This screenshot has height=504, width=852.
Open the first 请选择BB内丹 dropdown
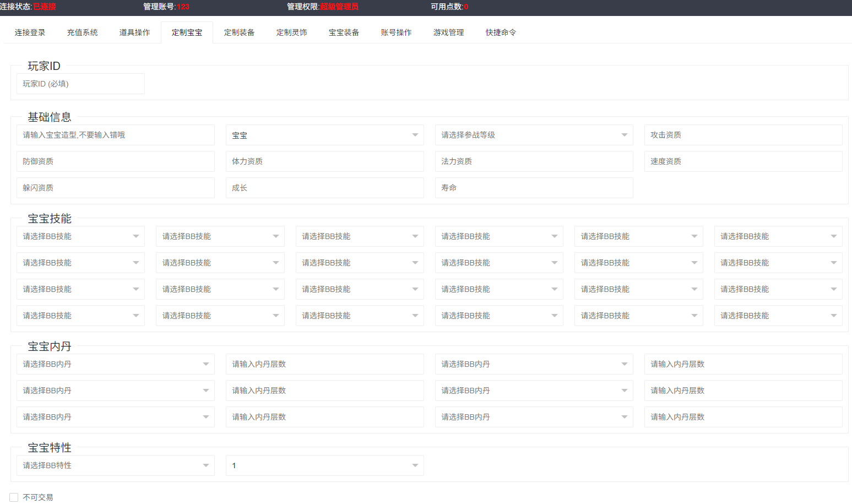[x=115, y=364]
